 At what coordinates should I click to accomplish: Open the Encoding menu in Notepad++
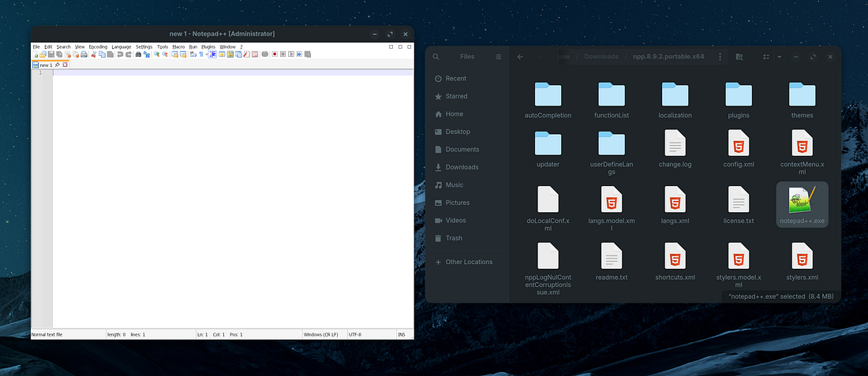[x=98, y=47]
